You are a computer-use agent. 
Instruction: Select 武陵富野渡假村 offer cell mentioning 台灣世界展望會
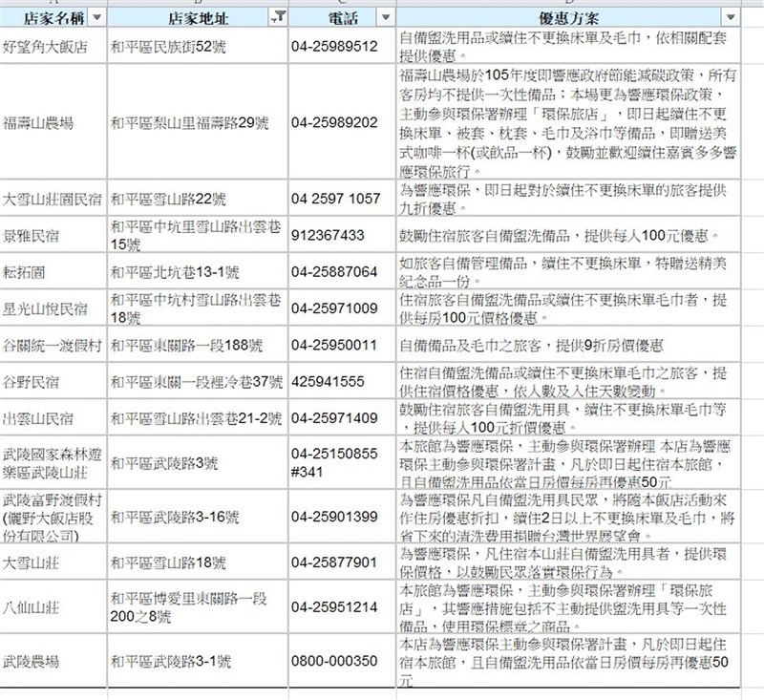click(x=568, y=517)
